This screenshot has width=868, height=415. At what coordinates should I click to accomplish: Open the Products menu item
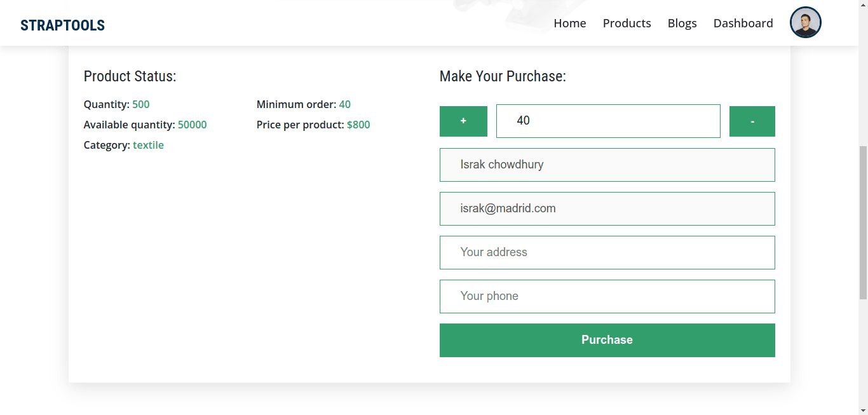[627, 24]
